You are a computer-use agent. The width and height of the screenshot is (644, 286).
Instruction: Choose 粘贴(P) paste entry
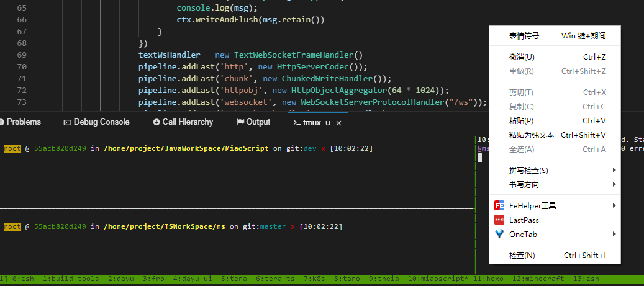(555, 121)
